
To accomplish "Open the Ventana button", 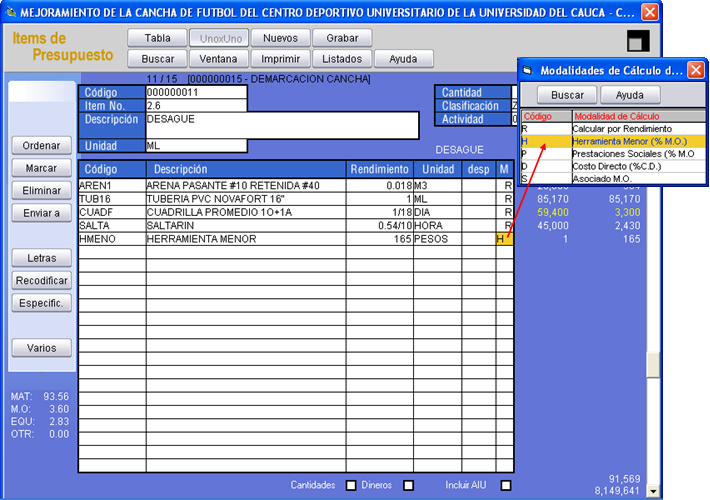I will point(219,59).
